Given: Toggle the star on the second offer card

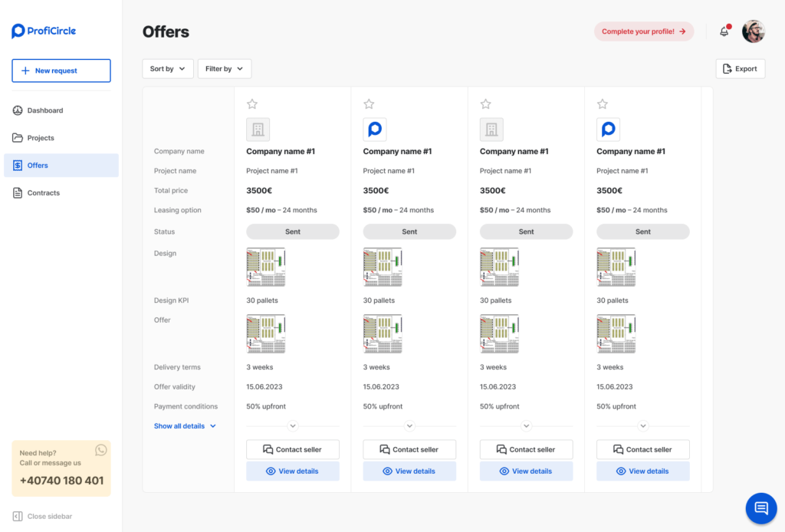Looking at the screenshot, I should click(369, 103).
